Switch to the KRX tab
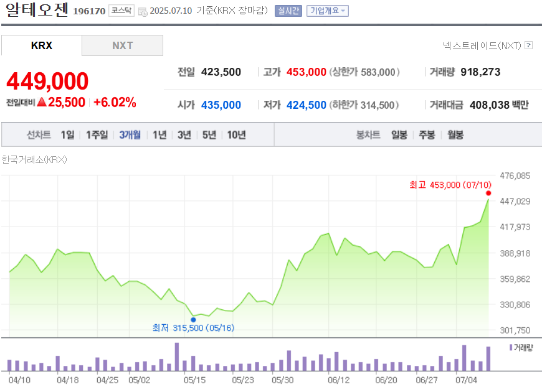This screenshot has width=542, height=392. point(42,45)
